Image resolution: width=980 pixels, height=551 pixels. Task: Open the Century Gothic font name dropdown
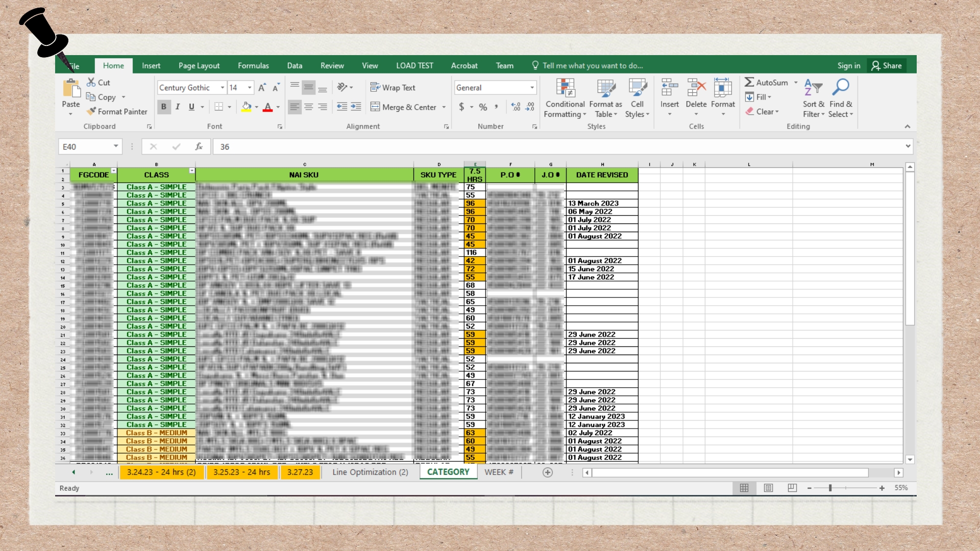[222, 88]
